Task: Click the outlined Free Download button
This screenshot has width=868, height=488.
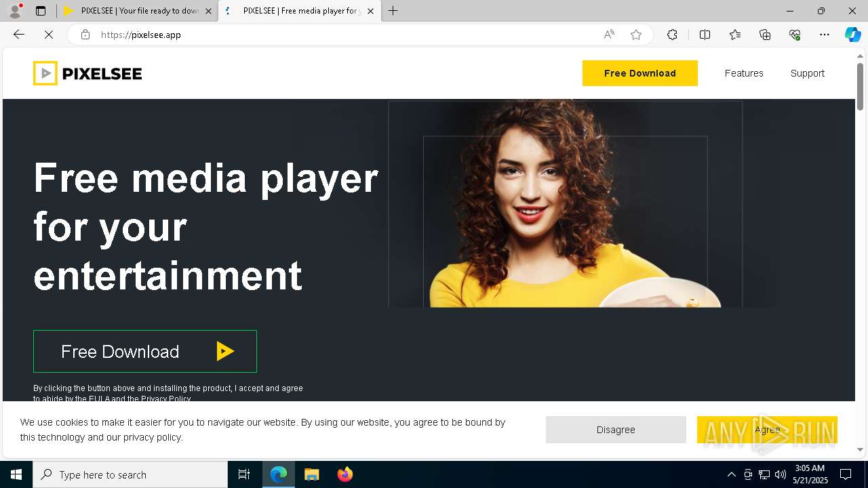Action: [x=145, y=351]
